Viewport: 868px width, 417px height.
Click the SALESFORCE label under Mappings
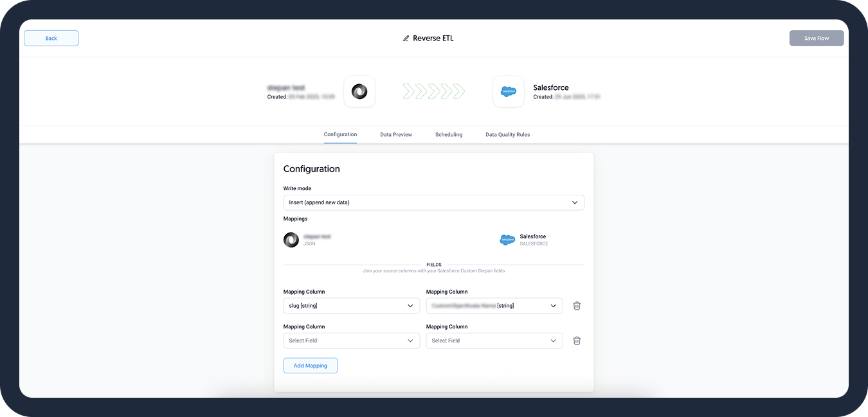[534, 244]
